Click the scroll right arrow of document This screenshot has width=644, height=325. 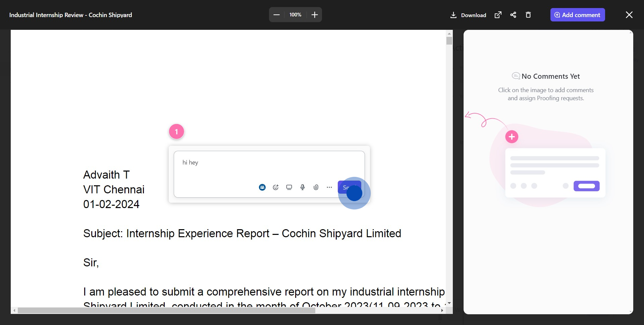442,311
